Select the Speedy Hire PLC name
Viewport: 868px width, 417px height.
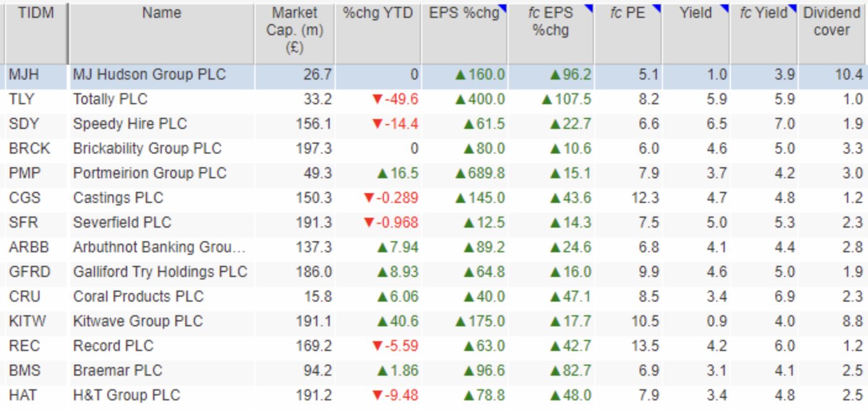tap(130, 124)
